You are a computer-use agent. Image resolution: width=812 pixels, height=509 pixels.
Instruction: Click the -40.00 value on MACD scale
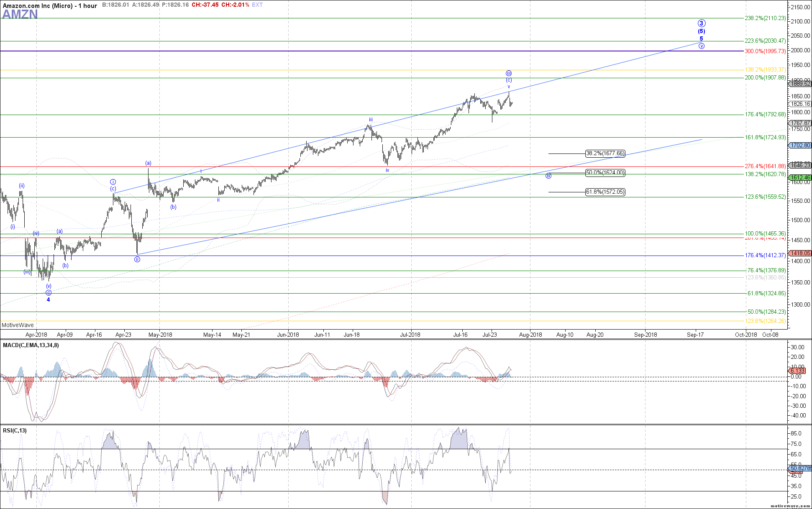click(x=798, y=415)
